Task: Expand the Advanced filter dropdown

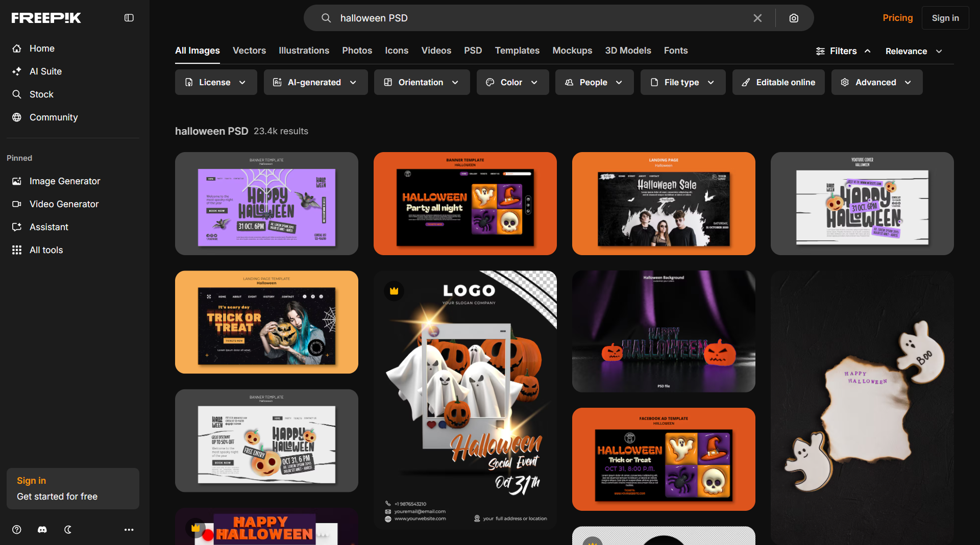Action: click(877, 82)
